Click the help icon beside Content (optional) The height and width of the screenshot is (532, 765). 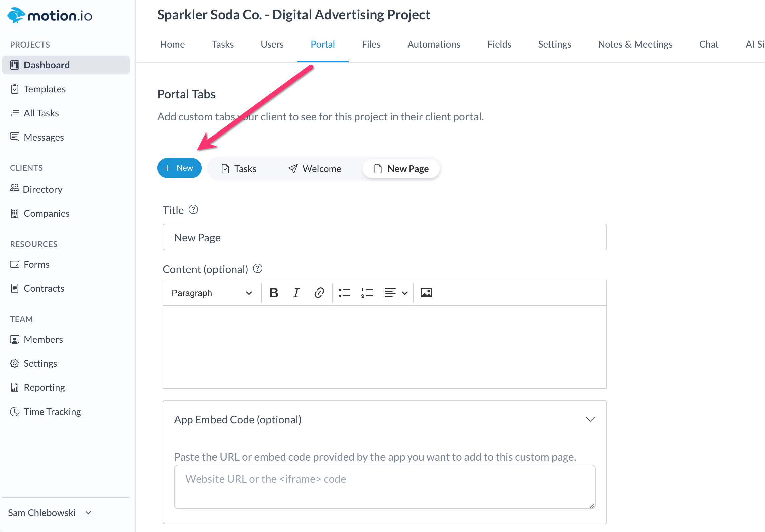tap(258, 269)
